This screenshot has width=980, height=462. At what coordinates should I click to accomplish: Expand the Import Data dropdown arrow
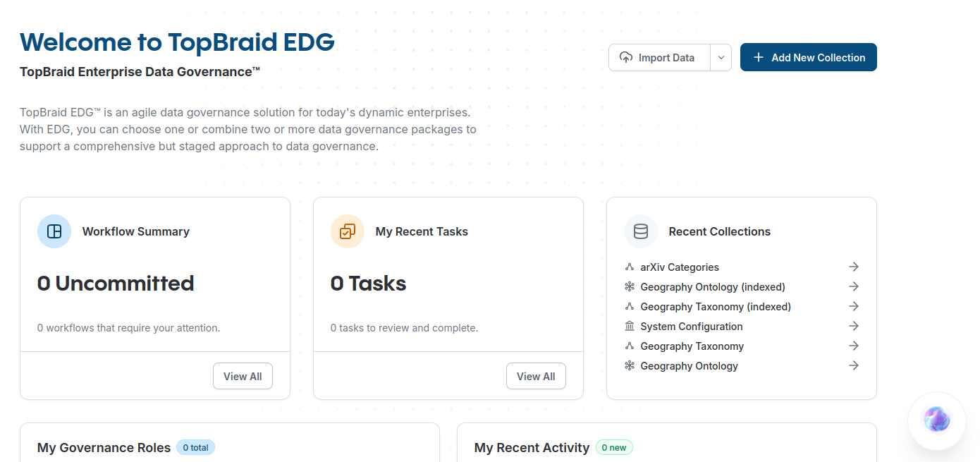point(721,58)
